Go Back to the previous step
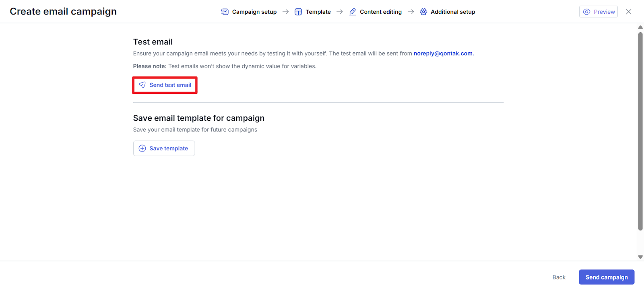 click(x=559, y=277)
